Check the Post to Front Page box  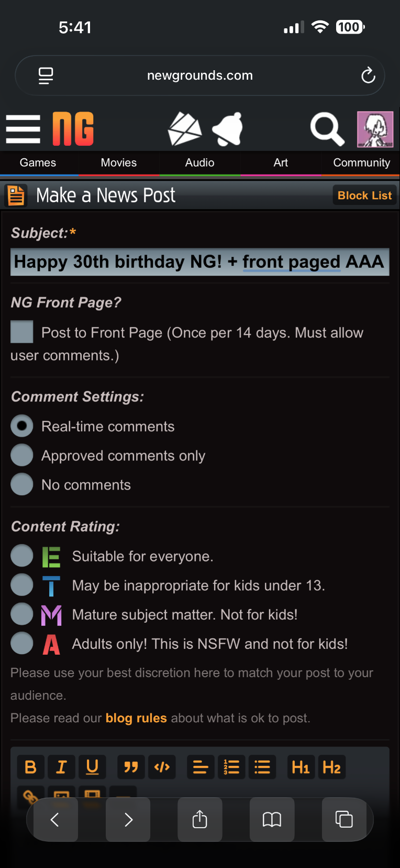click(x=22, y=332)
